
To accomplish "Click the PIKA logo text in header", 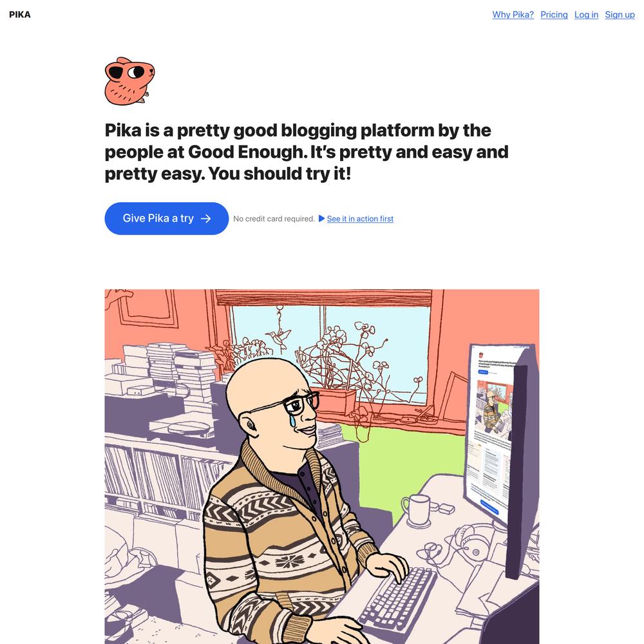I will pos(20,15).
